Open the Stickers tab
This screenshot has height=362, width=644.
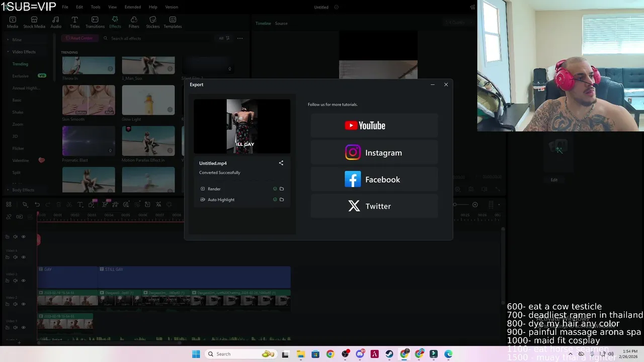coord(153,22)
